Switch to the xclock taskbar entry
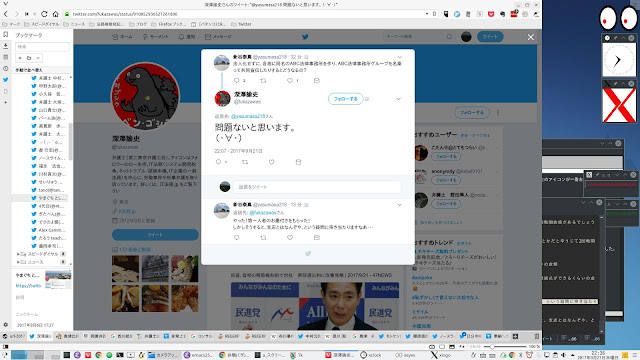640x360 pixels. (371, 355)
